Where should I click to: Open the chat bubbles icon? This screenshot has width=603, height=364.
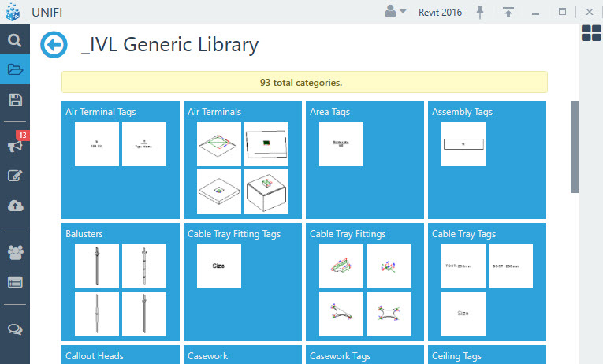(15, 329)
